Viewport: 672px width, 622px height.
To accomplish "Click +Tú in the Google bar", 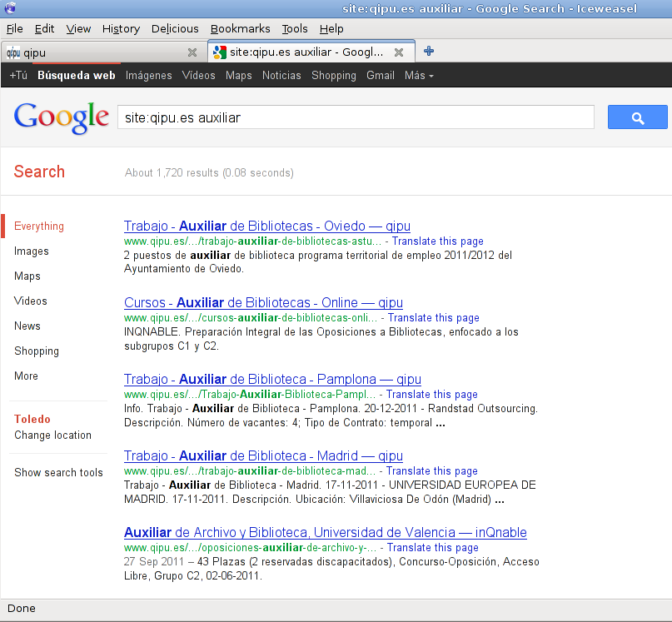I will coord(18,76).
